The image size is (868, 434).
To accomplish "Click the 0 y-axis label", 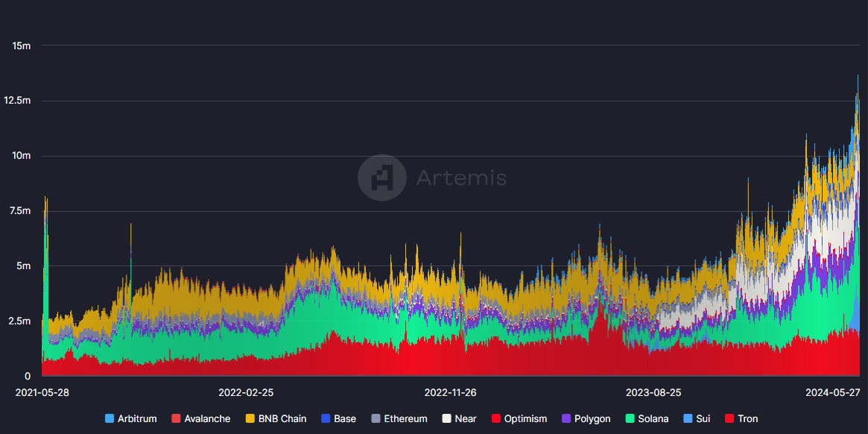I will coord(28,376).
